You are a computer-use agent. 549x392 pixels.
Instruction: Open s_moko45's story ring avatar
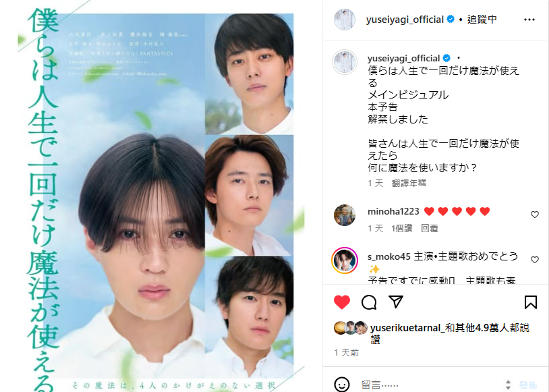click(x=345, y=260)
